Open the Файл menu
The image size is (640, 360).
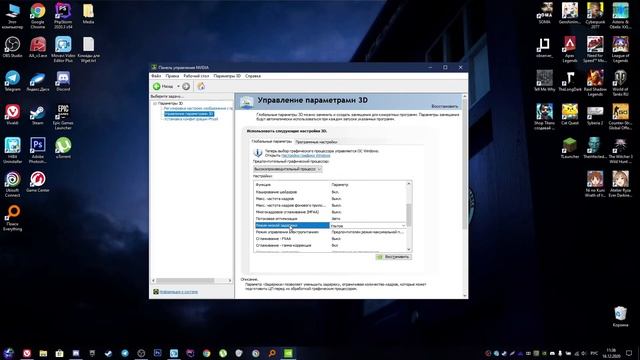(156, 76)
